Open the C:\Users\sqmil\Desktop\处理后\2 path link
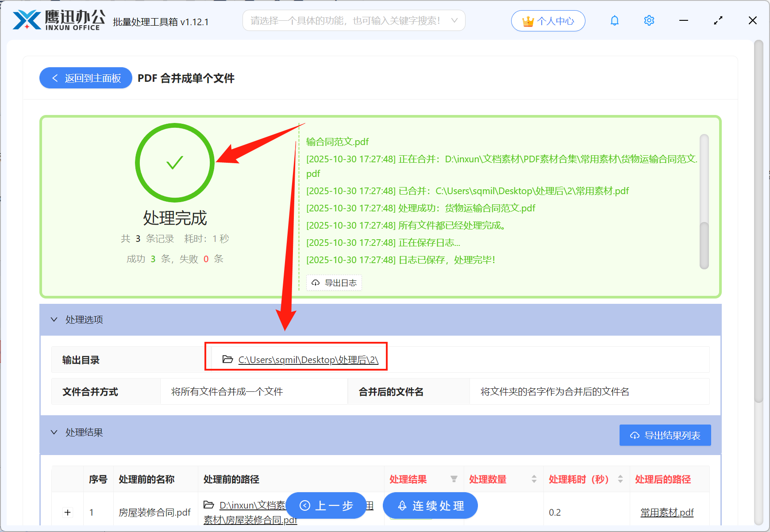The width and height of the screenshot is (770, 532). coord(308,360)
